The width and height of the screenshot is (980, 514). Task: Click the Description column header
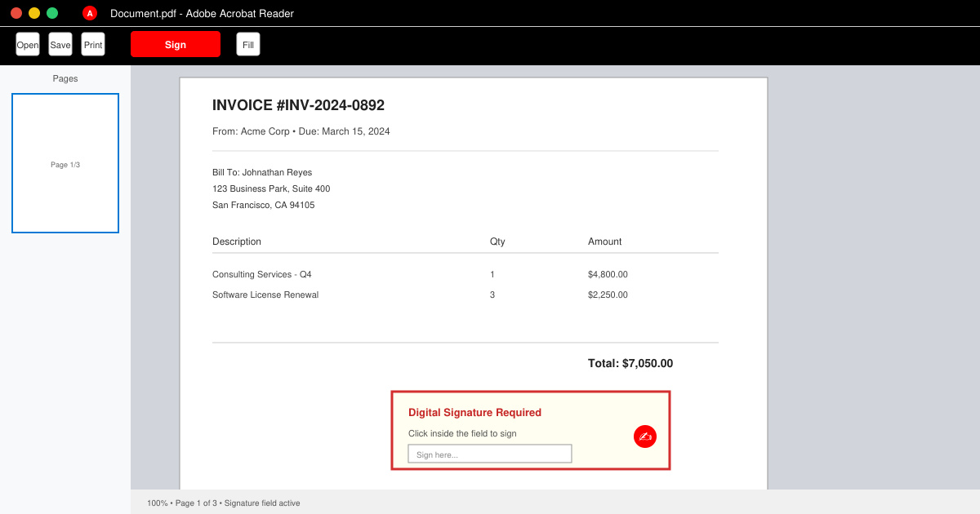[x=237, y=241]
